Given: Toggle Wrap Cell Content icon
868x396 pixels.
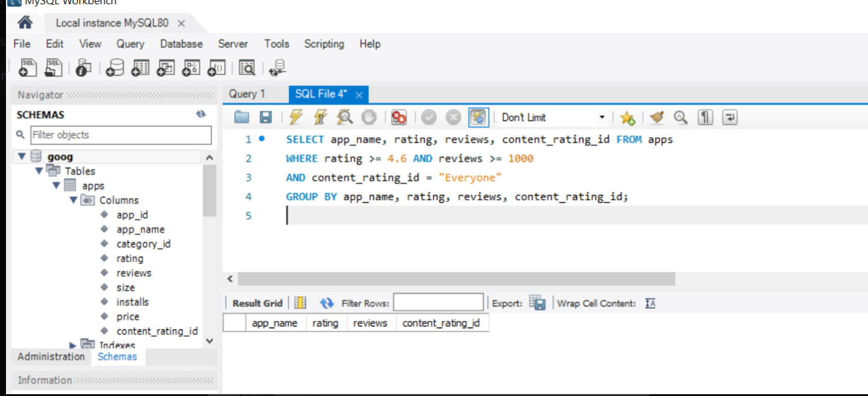Looking at the screenshot, I should click(x=650, y=303).
